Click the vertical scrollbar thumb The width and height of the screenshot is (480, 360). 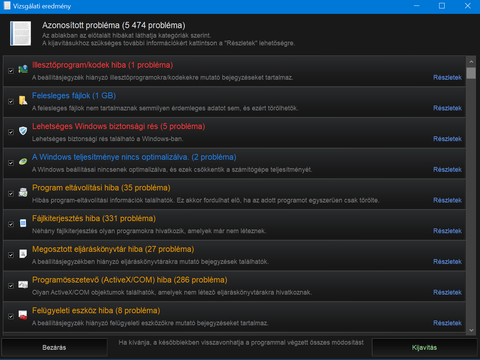point(471,73)
